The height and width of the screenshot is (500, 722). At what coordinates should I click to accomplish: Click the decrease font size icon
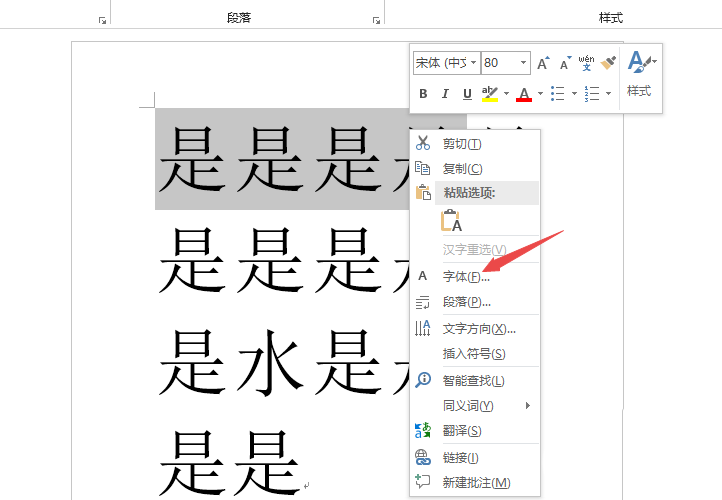click(565, 63)
